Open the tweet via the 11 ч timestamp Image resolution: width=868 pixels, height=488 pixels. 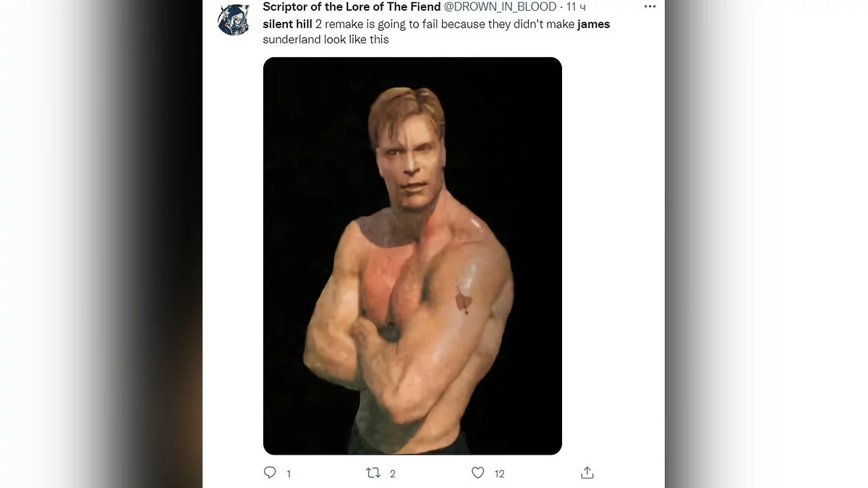click(x=576, y=7)
